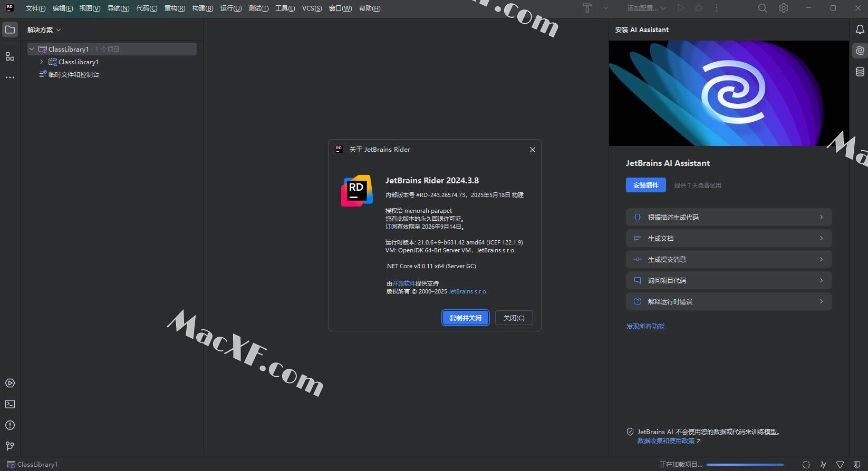Open the 窗口(W) menu
868x471 pixels.
(x=340, y=8)
